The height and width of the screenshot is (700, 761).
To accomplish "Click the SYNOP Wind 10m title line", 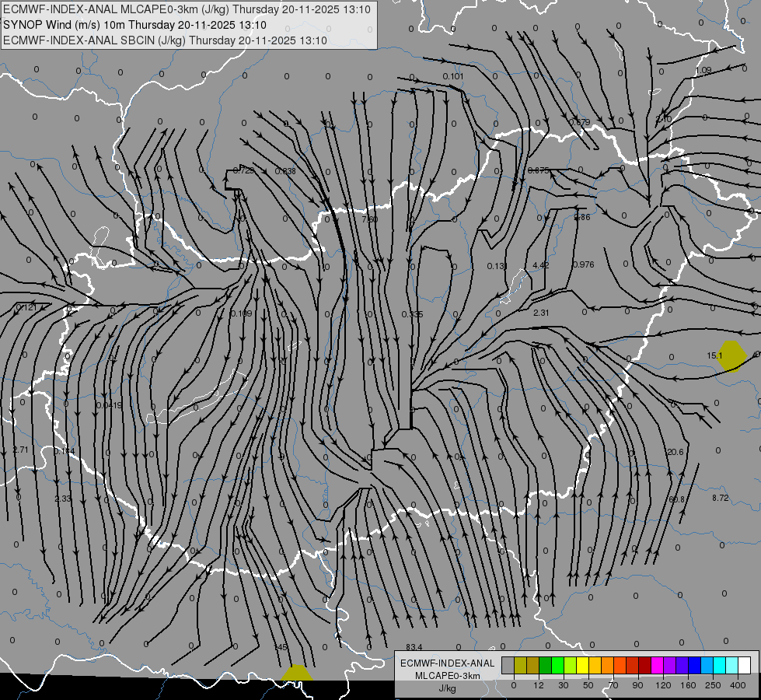I will (x=135, y=25).
